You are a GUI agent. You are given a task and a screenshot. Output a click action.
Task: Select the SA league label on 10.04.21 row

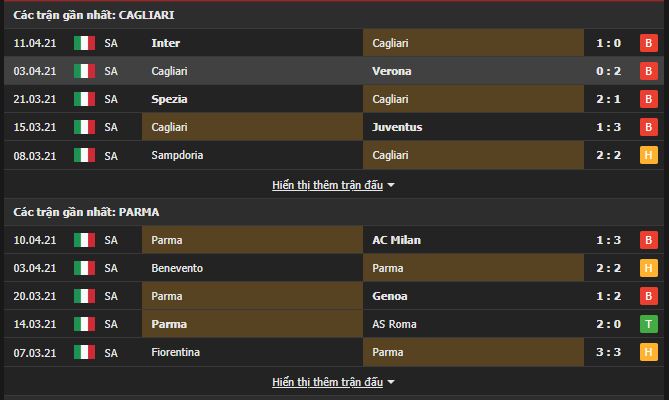[x=111, y=240]
